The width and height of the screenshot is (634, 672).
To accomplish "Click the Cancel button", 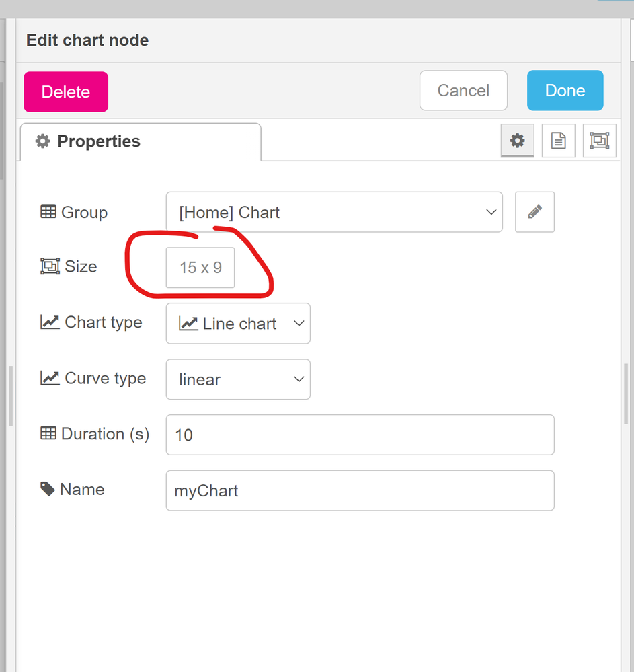I will pyautogui.click(x=463, y=90).
